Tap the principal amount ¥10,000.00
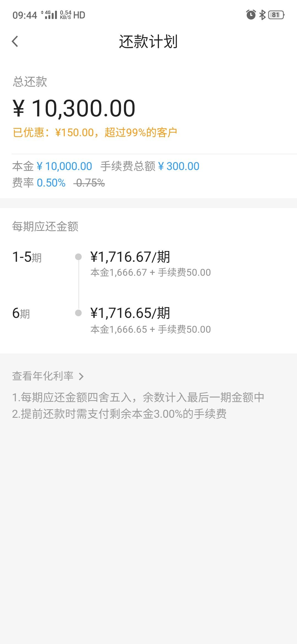The image size is (297, 644). click(64, 166)
